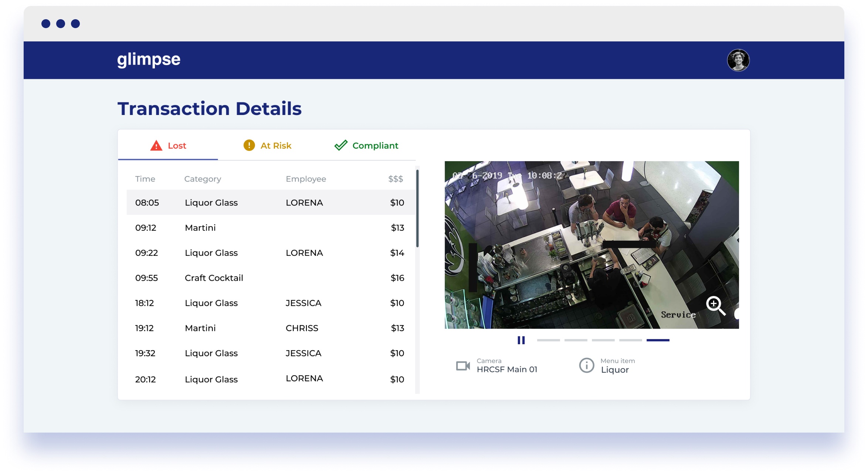This screenshot has width=868, height=474.
Task: Select the 20:12 Liquor Glass transaction
Action: point(271,379)
